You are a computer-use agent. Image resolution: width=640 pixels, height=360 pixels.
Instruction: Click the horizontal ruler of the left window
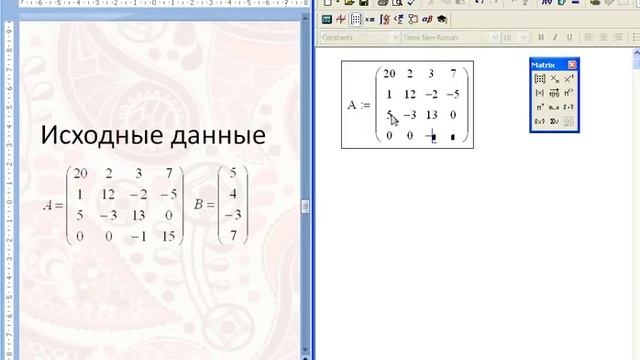[x=163, y=3]
